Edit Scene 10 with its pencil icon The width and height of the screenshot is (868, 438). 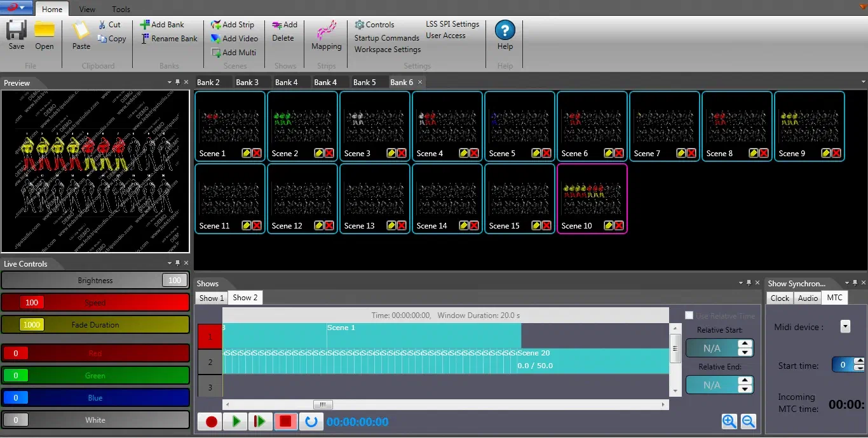tap(608, 226)
